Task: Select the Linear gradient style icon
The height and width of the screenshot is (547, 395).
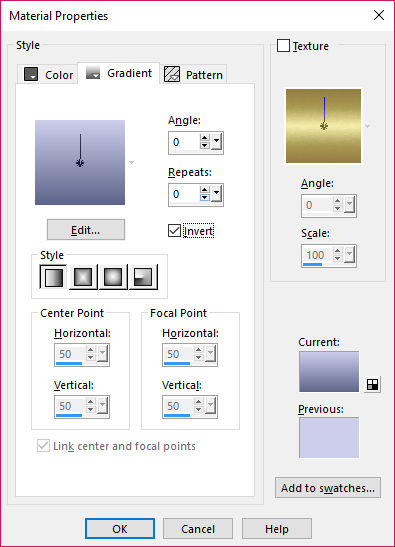Action: 53,277
